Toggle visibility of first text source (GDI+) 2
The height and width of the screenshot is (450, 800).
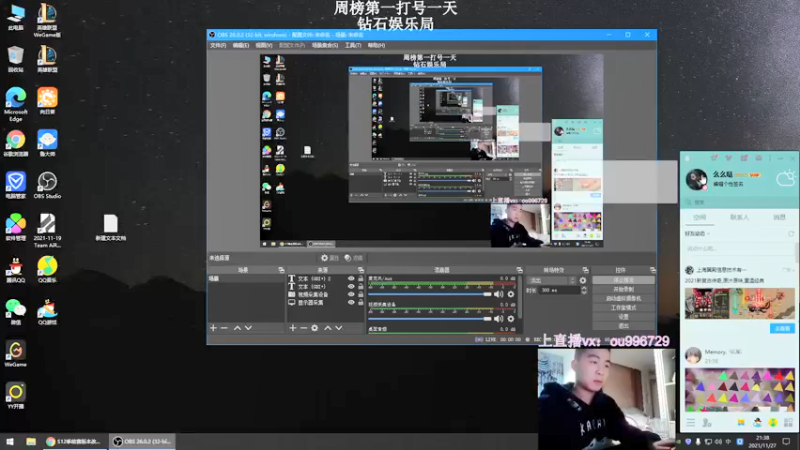tap(351, 279)
